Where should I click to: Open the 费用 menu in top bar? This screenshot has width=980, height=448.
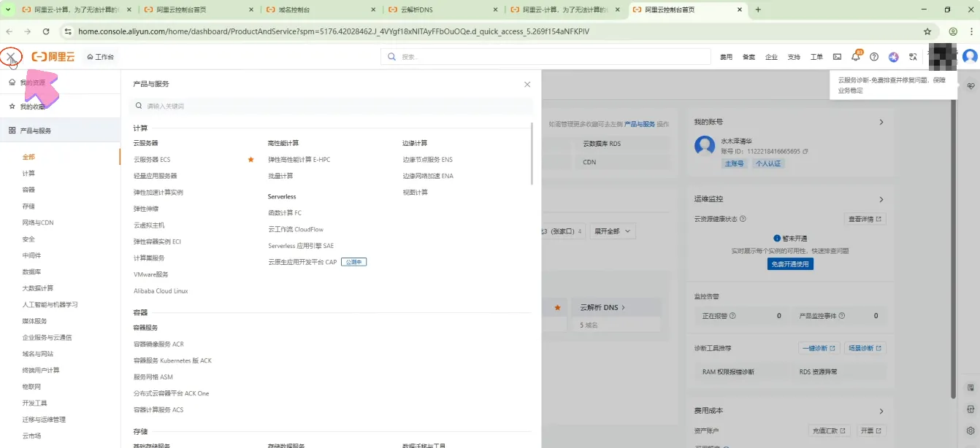click(x=726, y=57)
